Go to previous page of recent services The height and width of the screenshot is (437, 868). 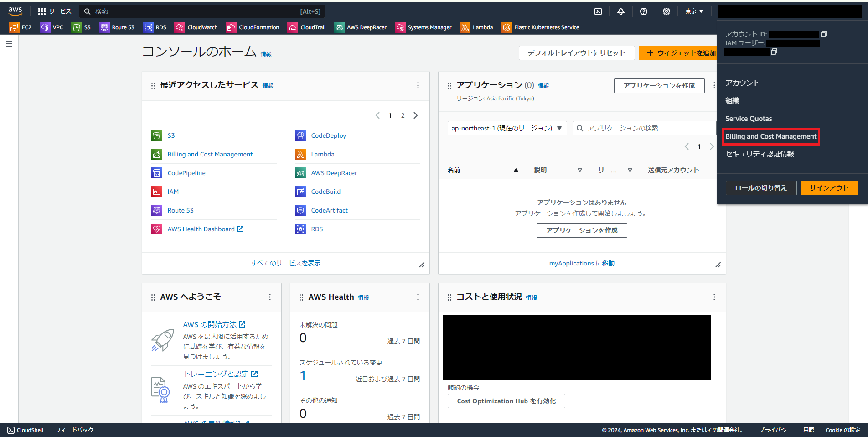377,115
